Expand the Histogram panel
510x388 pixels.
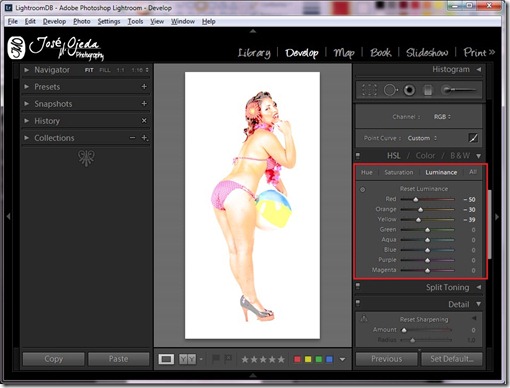479,69
